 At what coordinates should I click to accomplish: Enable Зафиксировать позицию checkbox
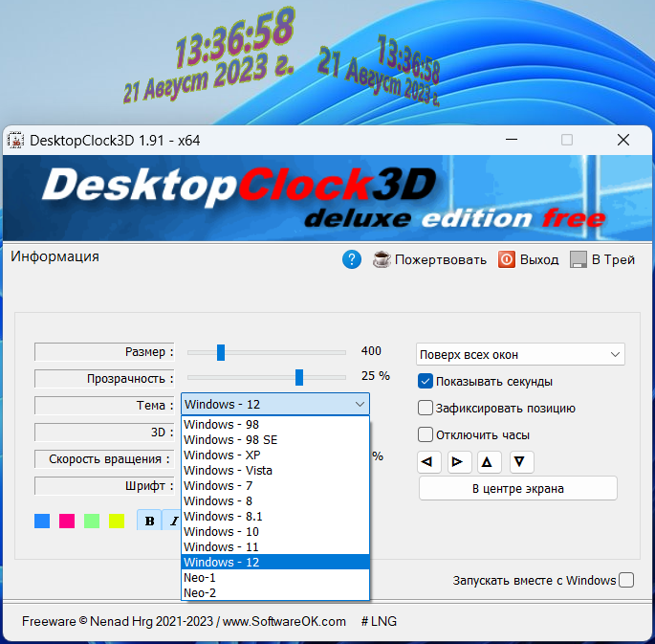(x=426, y=408)
